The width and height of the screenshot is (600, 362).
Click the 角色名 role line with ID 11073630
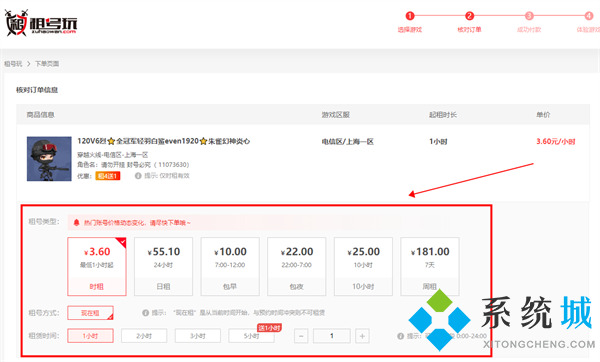point(133,165)
